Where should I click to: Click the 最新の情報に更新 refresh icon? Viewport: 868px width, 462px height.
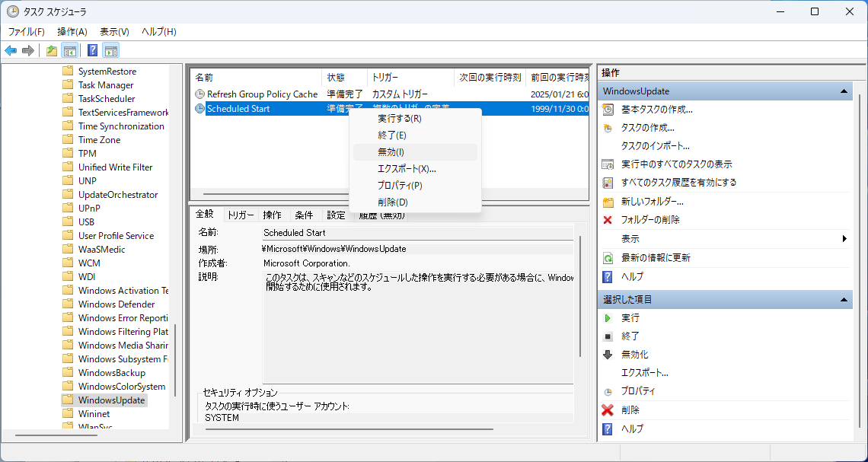(x=608, y=258)
